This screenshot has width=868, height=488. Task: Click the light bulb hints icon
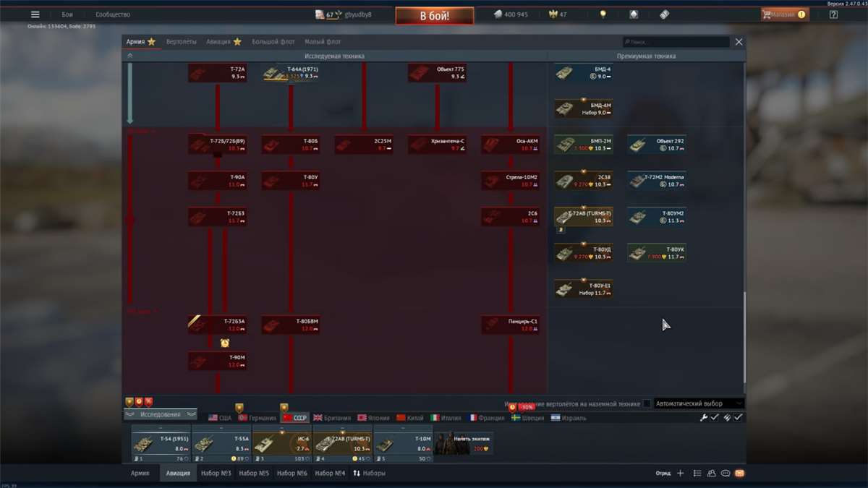pos(603,14)
